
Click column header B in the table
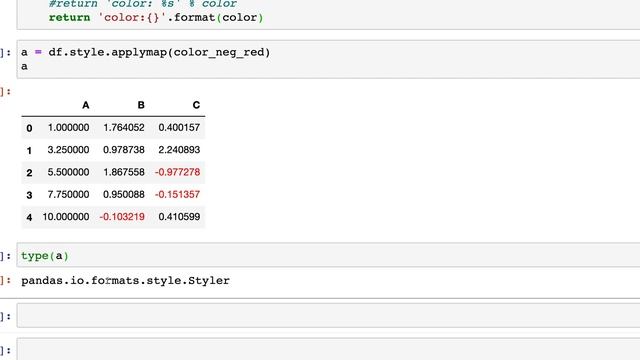141,105
